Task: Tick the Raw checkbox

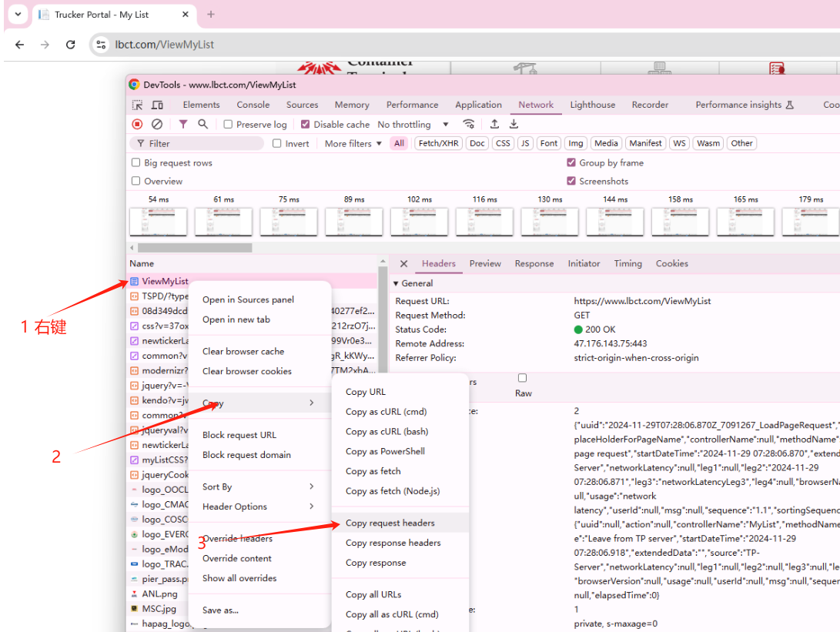Action: [522, 378]
